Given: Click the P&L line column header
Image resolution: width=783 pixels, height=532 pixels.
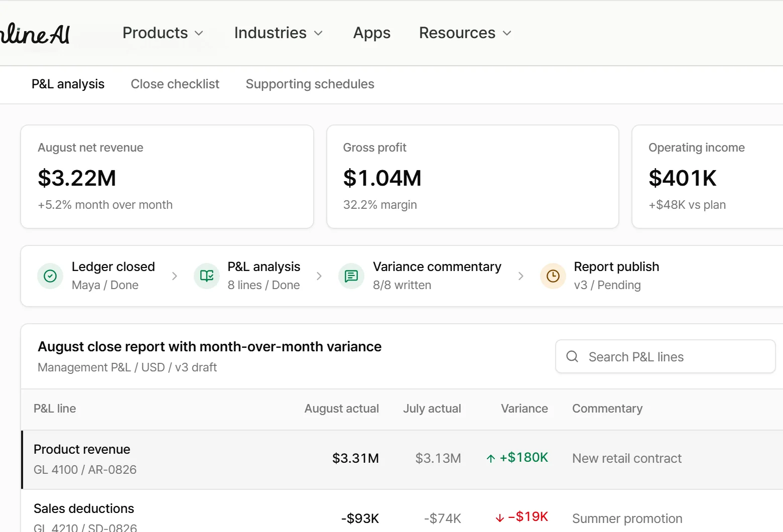Looking at the screenshot, I should 55,409.
